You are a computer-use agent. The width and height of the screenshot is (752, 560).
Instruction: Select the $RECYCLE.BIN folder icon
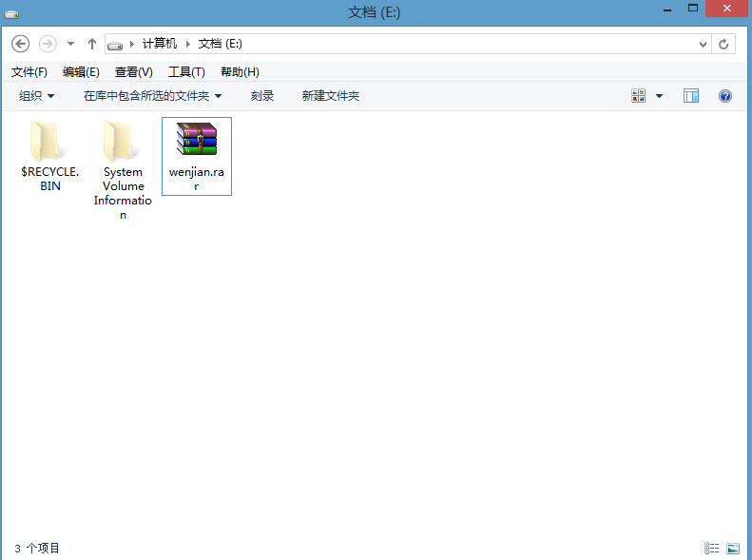coord(46,141)
